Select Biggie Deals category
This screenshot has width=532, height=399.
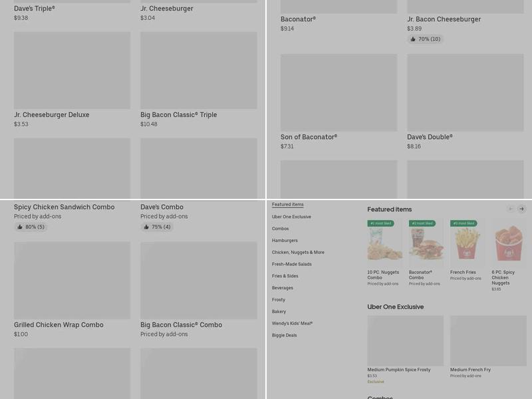[285, 335]
